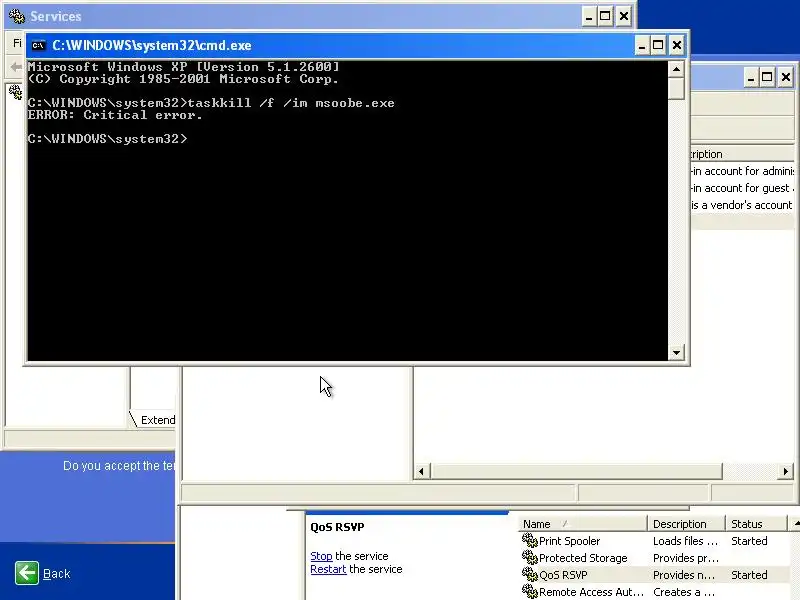
Task: Click 'Provides pr...' description cell
Action: [686, 558]
